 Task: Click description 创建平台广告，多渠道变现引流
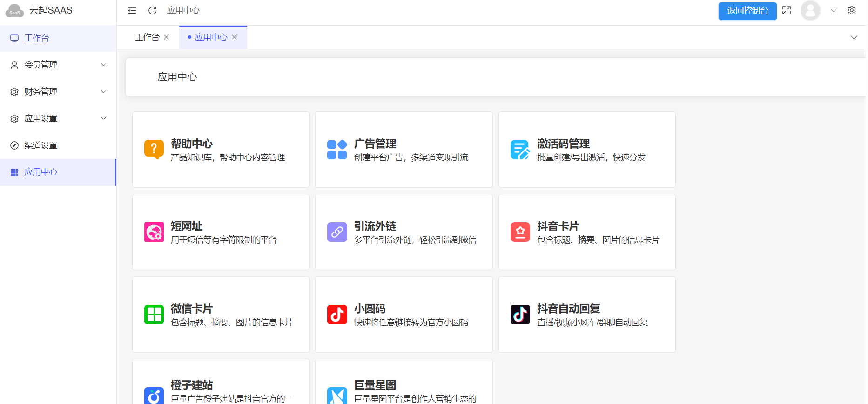coord(411,157)
